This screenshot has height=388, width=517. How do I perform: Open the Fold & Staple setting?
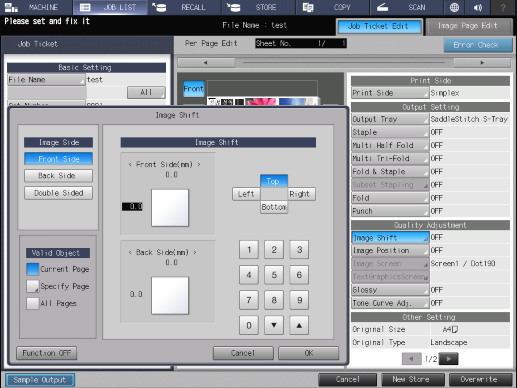point(390,172)
